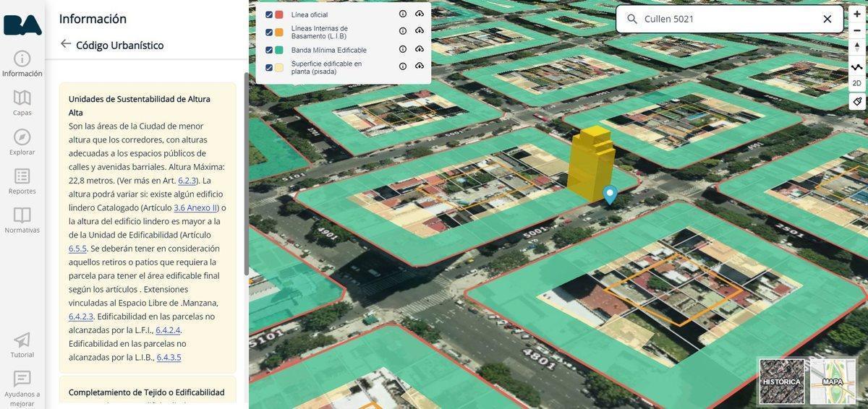Uncheck Banda Mínima Edificable checkbox

(x=269, y=50)
